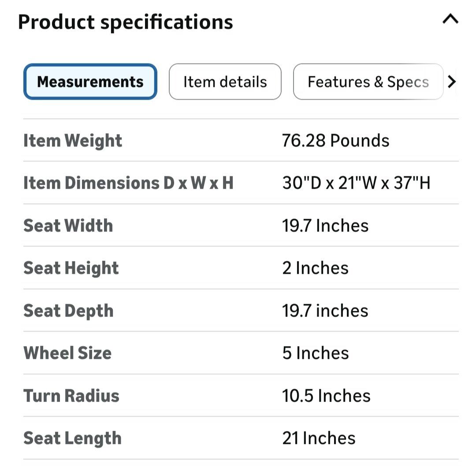Open the Features & Specs tab
Image resolution: width=476 pixels, height=466 pixels.
tap(368, 82)
